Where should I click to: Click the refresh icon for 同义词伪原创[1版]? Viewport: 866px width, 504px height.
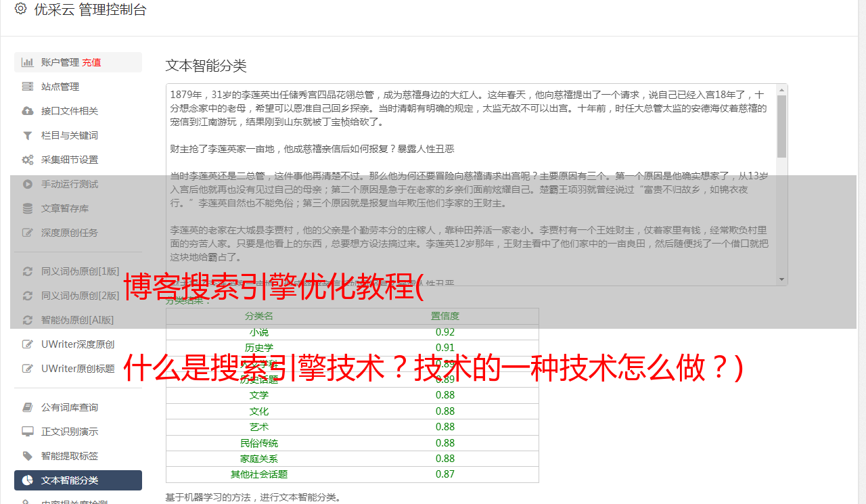point(28,271)
